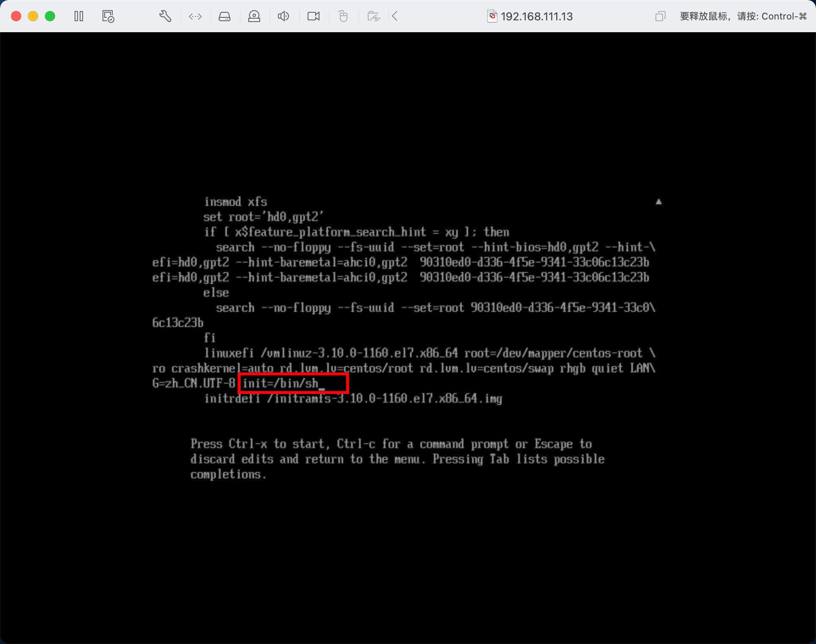Enter single window view mode icon
Screen dimensions: 816x644
tap(660, 17)
